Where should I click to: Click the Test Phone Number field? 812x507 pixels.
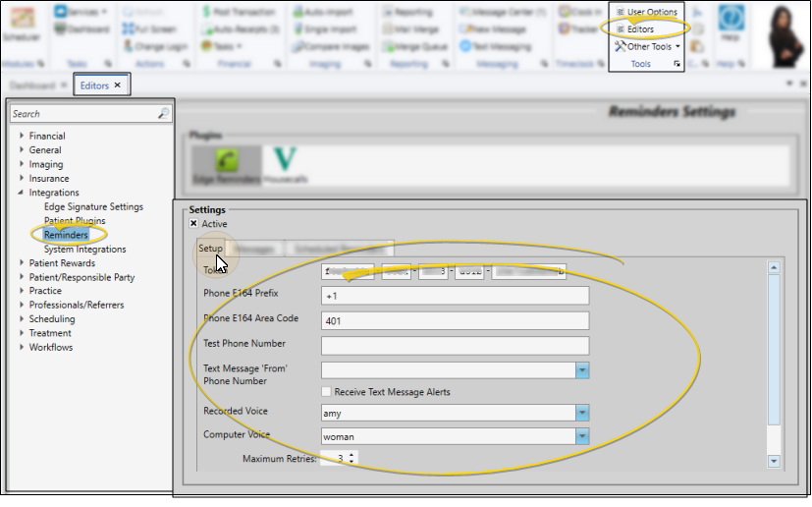455,345
